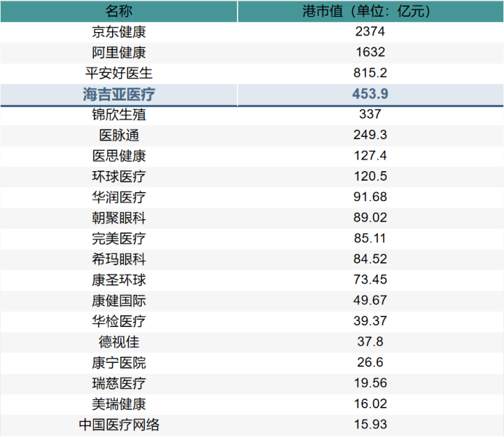Click the value 19.56
Screen dimensions: 504x437
(x=371, y=383)
